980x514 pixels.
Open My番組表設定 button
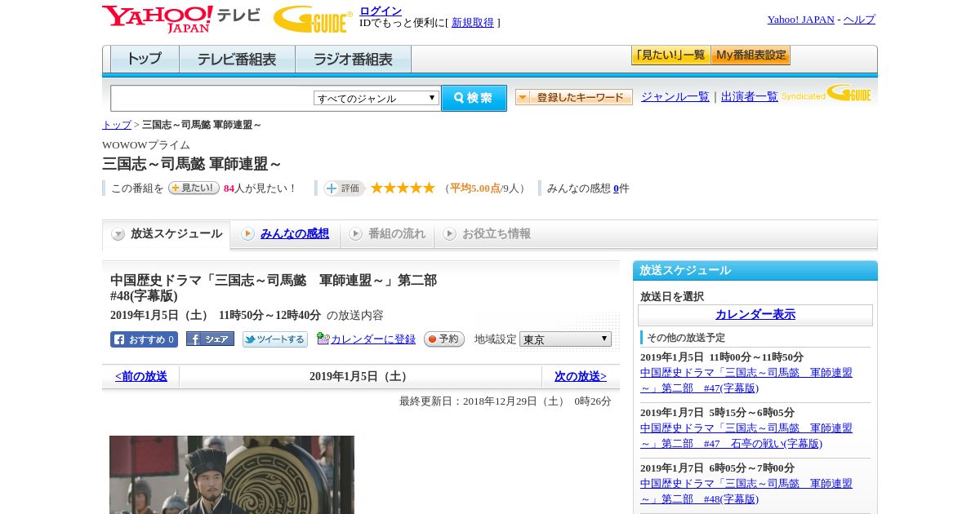point(751,55)
